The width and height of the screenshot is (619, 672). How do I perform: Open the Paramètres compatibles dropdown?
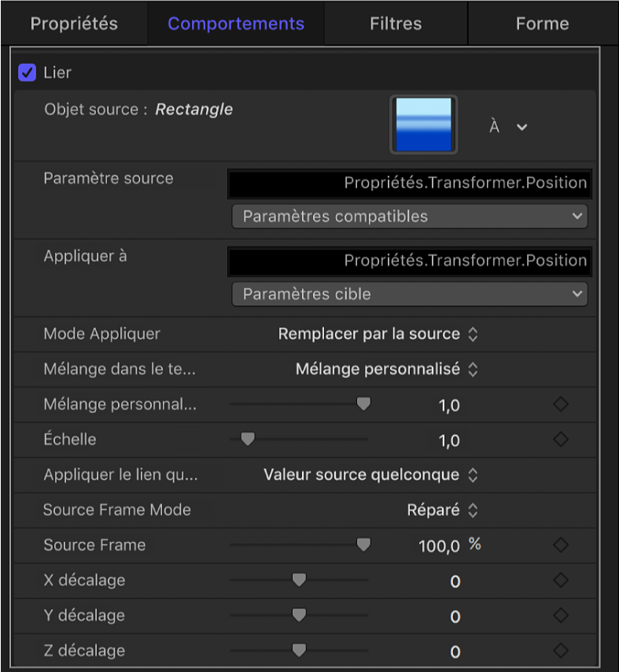point(410,216)
